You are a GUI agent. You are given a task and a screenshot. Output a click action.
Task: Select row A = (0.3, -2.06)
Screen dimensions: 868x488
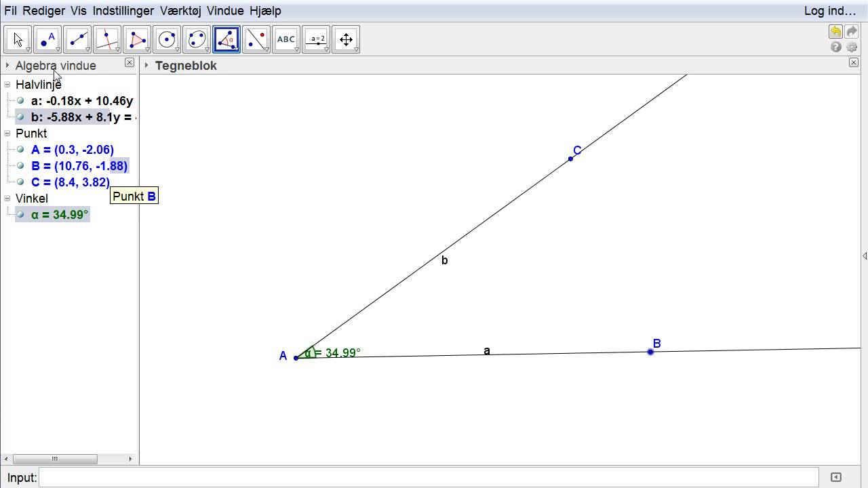click(73, 150)
